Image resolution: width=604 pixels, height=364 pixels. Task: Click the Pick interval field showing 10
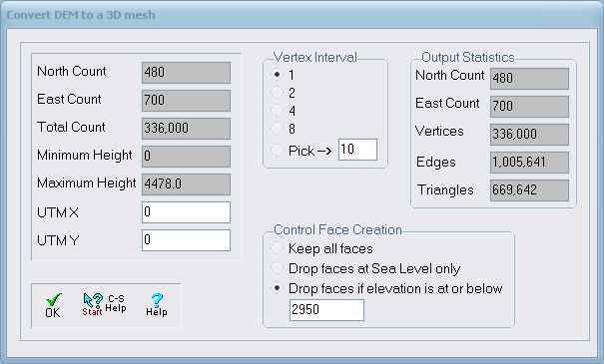click(x=357, y=150)
